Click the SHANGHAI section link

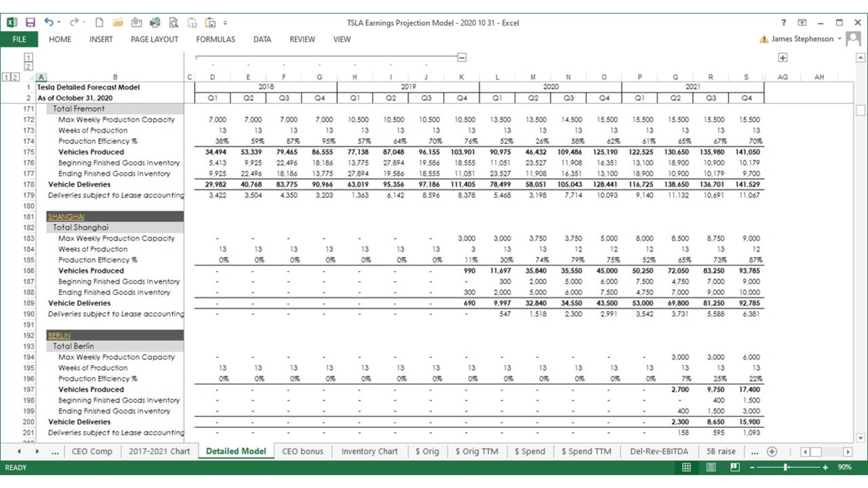pos(66,217)
